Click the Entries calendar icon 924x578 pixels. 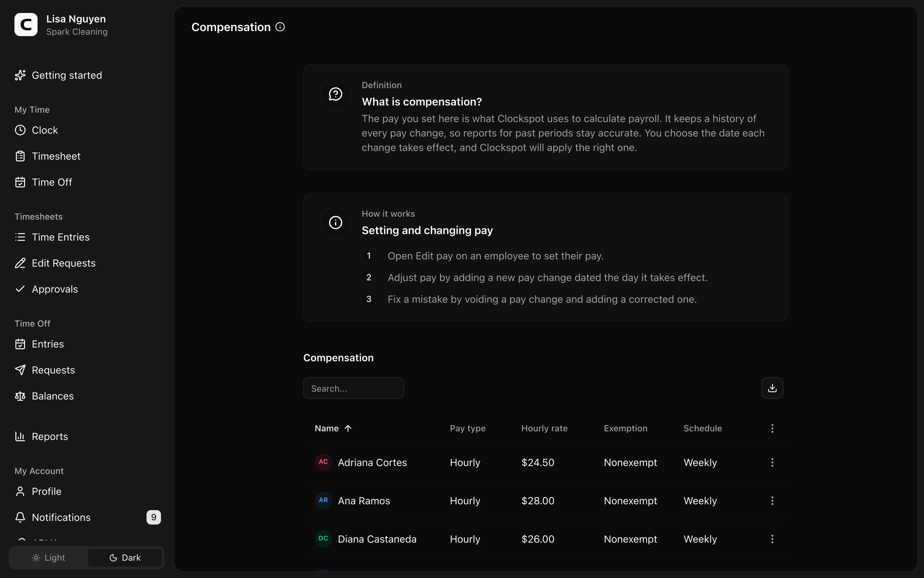pyautogui.click(x=20, y=344)
